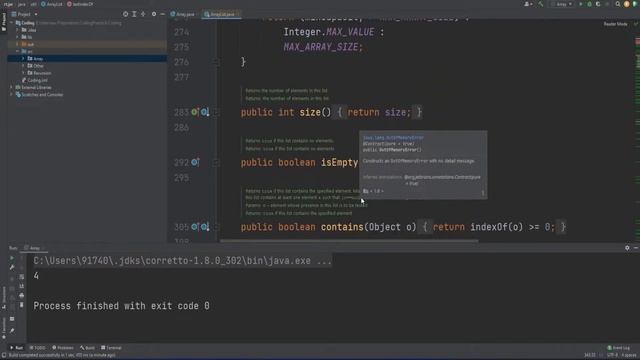Expand External Libraries node

click(x=11, y=87)
